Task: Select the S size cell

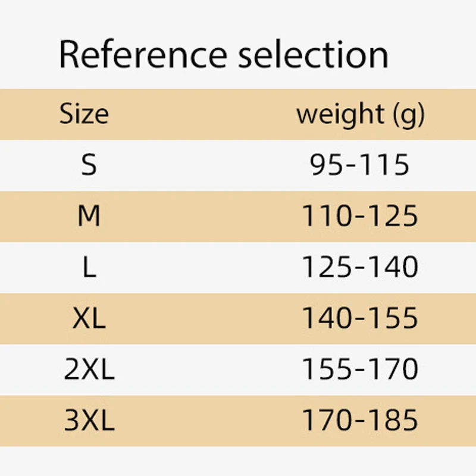Action: 89,165
